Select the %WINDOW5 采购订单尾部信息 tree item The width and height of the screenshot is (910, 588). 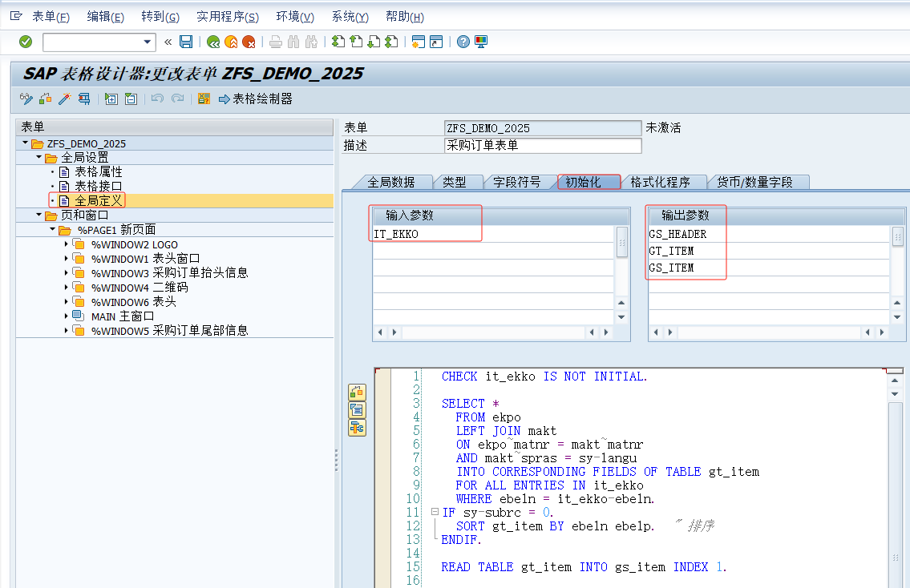169,331
